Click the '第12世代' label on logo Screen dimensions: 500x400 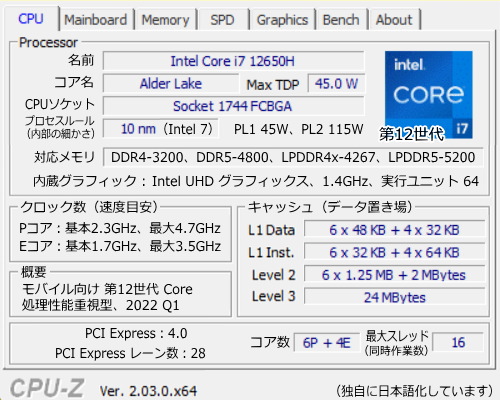click(x=412, y=134)
